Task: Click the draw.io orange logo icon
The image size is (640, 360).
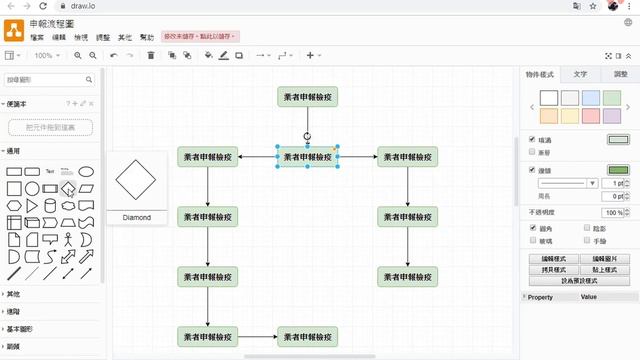Action: pos(14,31)
